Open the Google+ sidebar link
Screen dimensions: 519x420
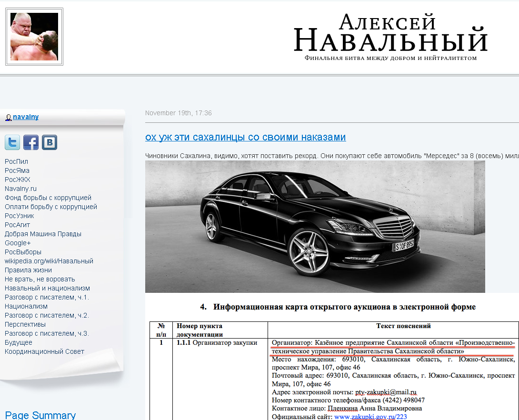pos(18,243)
